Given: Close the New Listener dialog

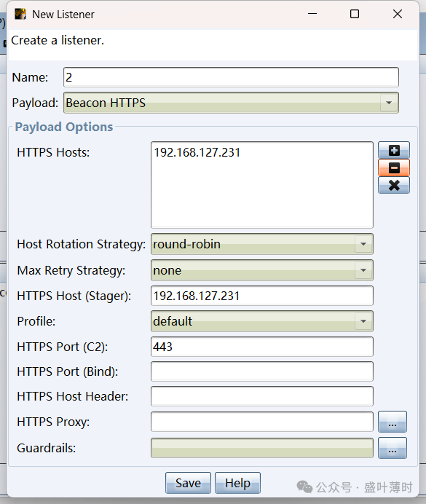Looking at the screenshot, I should 398,14.
